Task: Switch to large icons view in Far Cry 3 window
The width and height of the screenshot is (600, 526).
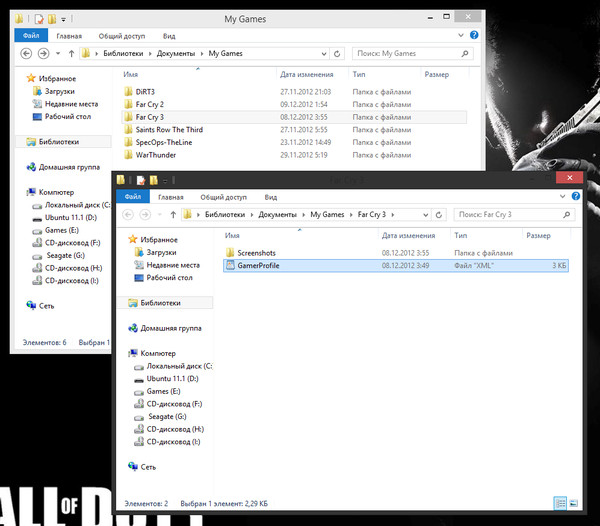Action: click(x=574, y=503)
